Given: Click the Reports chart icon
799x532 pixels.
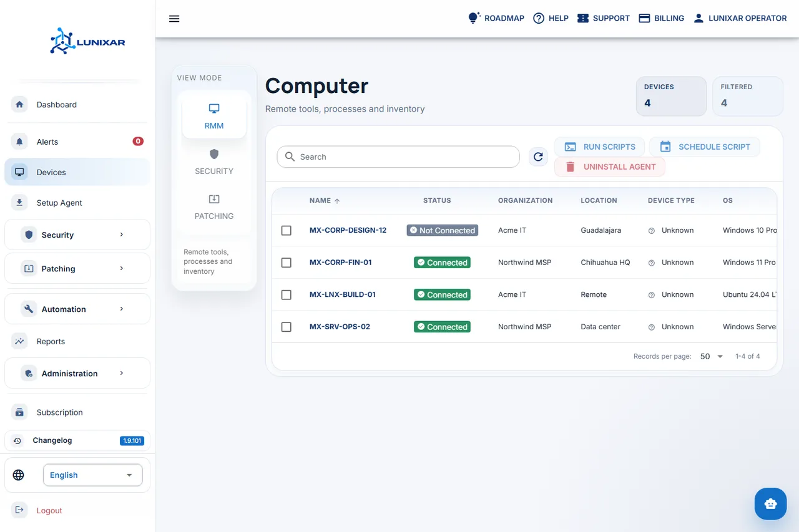Looking at the screenshot, I should click(19, 341).
